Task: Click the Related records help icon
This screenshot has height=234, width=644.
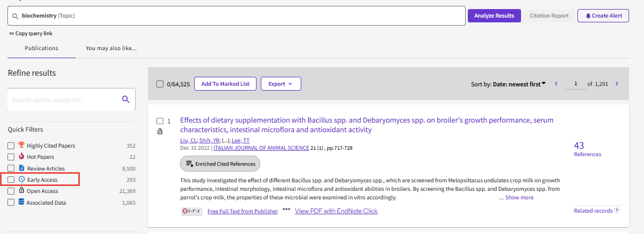Action: point(617,211)
